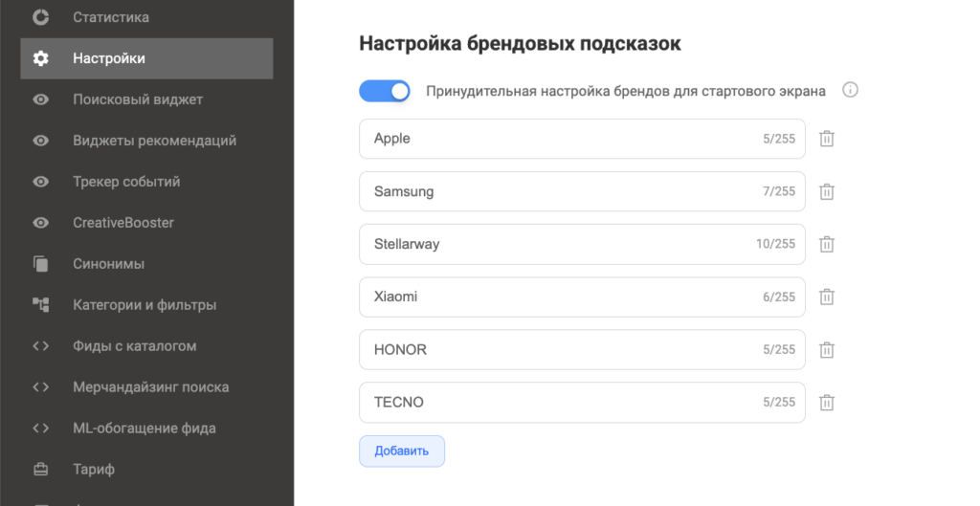Click the Добавить button

pyautogui.click(x=402, y=451)
